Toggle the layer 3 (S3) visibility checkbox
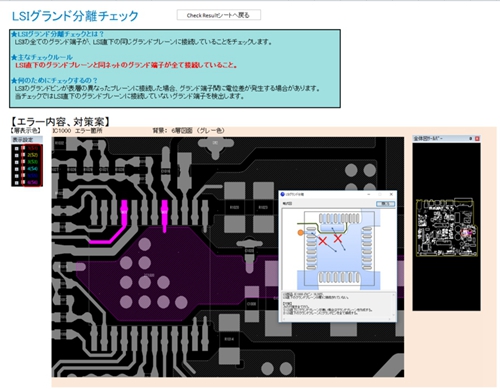This screenshot has height=389, width=500. click(17, 162)
